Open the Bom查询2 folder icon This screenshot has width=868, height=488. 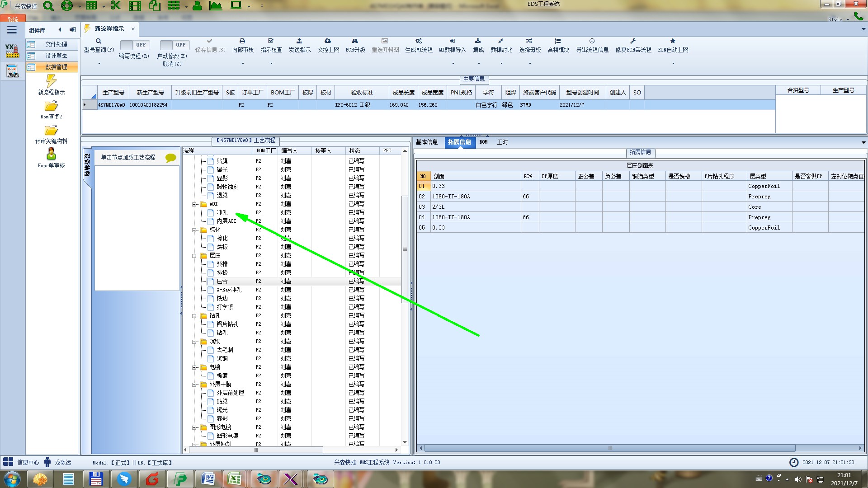pos(51,106)
